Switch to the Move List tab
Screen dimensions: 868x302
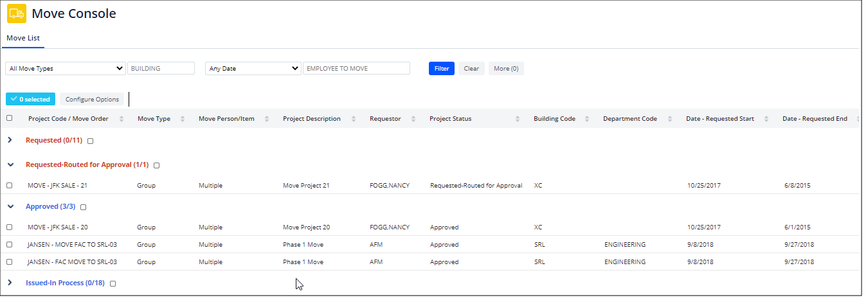(x=23, y=39)
